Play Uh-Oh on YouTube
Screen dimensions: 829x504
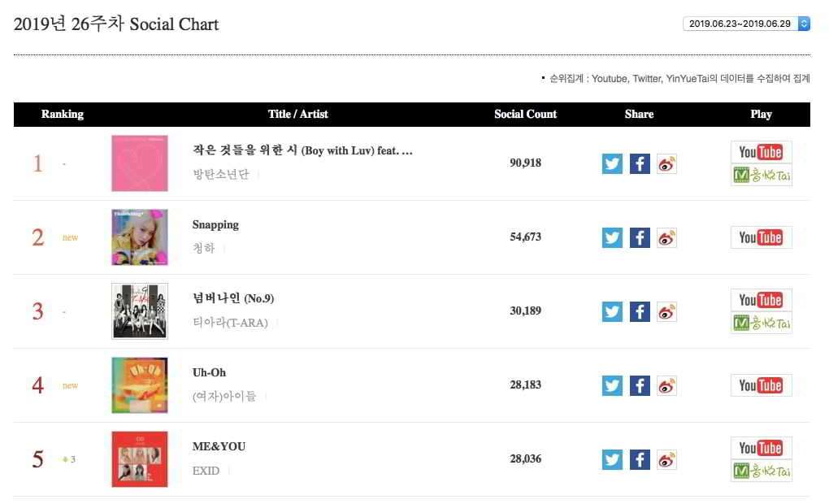[761, 385]
